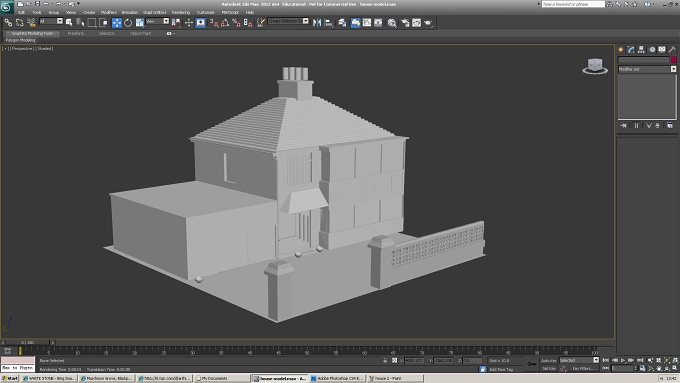Image resolution: width=680 pixels, height=383 pixels.
Task: Open the Material Editor
Action: (x=392, y=23)
